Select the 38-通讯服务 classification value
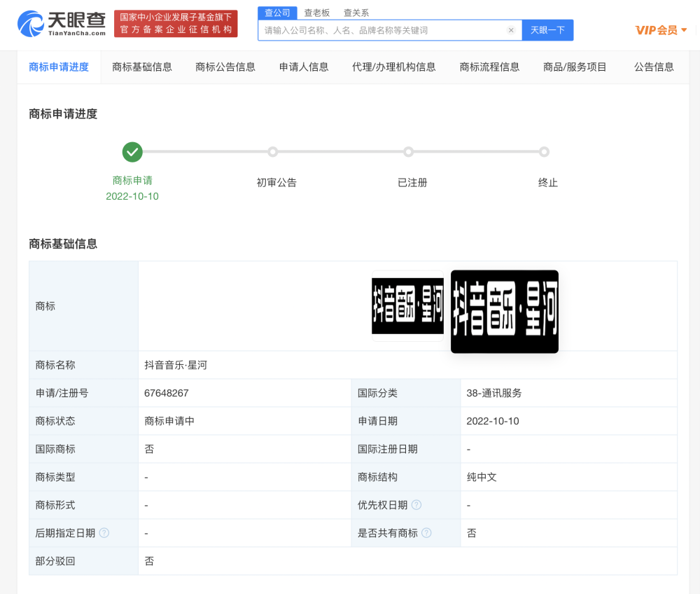 tap(494, 393)
